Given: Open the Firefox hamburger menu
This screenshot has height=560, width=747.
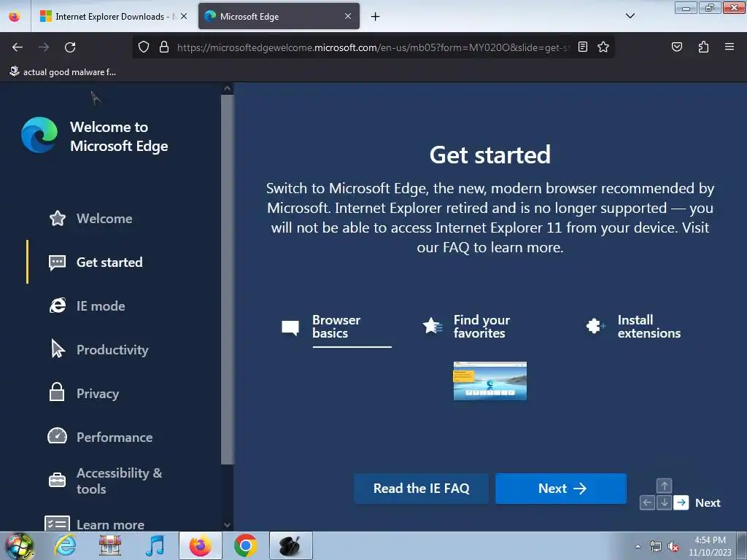Looking at the screenshot, I should click(x=729, y=47).
